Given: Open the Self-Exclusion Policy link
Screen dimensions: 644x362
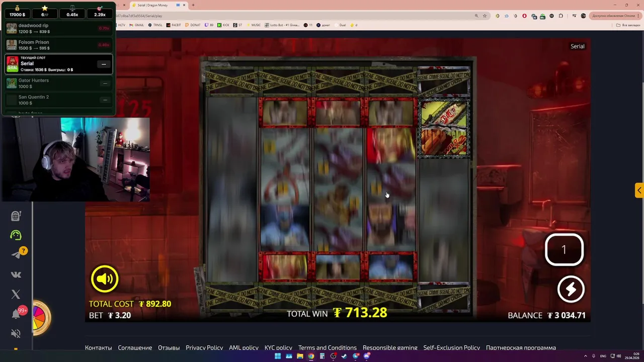Looking at the screenshot, I should pos(451,347).
